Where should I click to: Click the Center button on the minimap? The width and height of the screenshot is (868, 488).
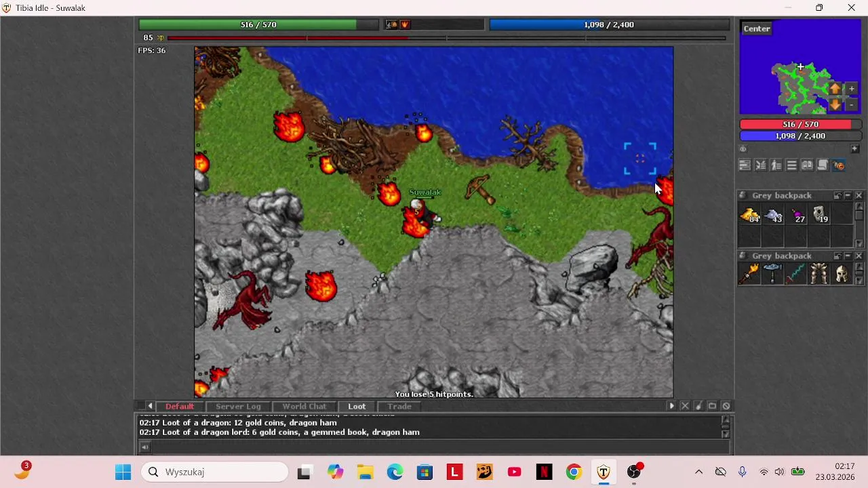pyautogui.click(x=757, y=28)
